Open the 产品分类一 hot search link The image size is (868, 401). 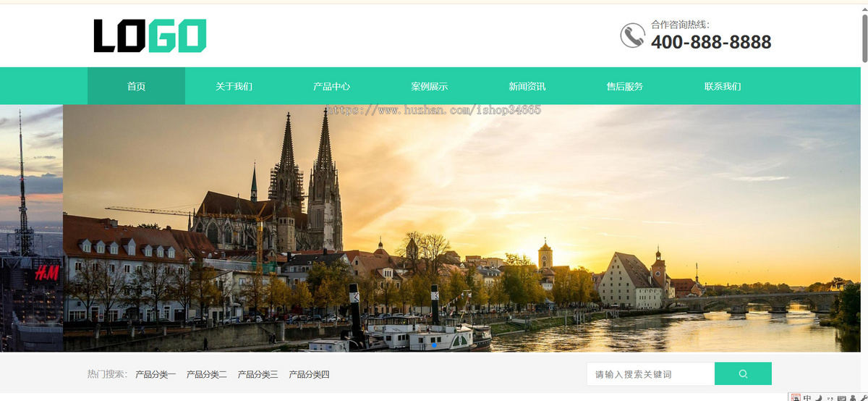[x=156, y=374]
